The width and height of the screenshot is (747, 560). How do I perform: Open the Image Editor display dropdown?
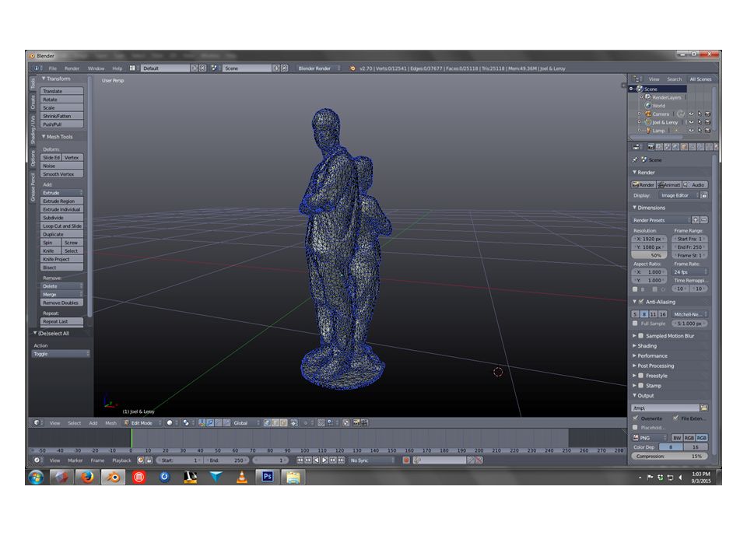[679, 195]
